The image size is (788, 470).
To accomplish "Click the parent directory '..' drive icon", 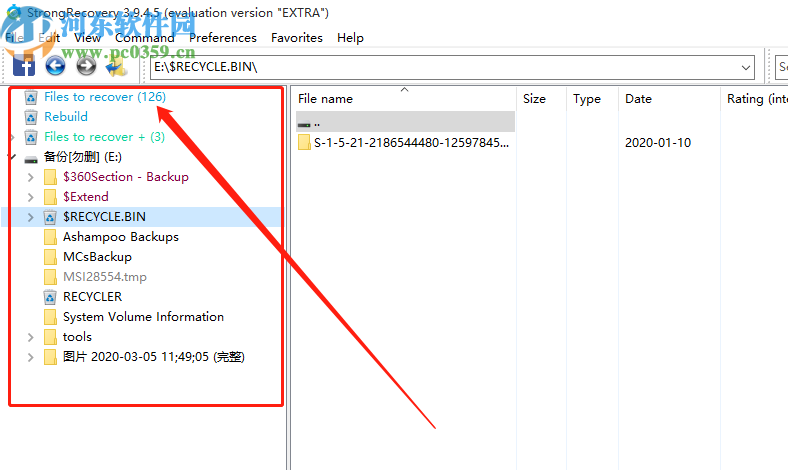I will tap(304, 124).
